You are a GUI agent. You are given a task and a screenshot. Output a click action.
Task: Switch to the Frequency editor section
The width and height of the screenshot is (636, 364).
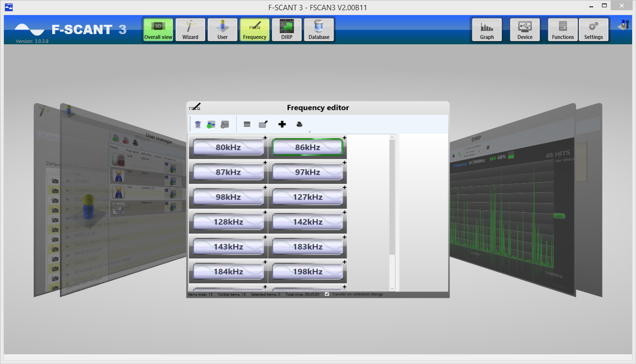pyautogui.click(x=255, y=30)
